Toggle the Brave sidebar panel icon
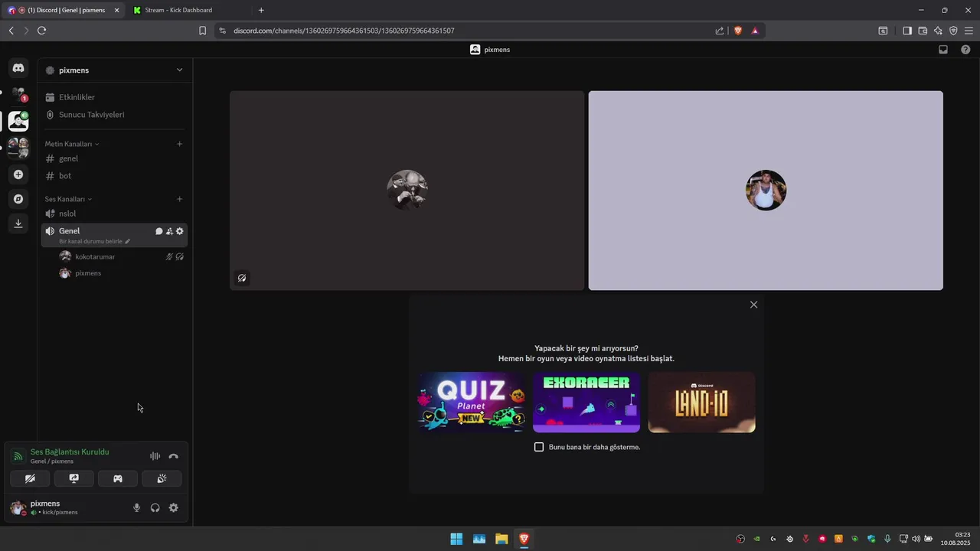 907,31
